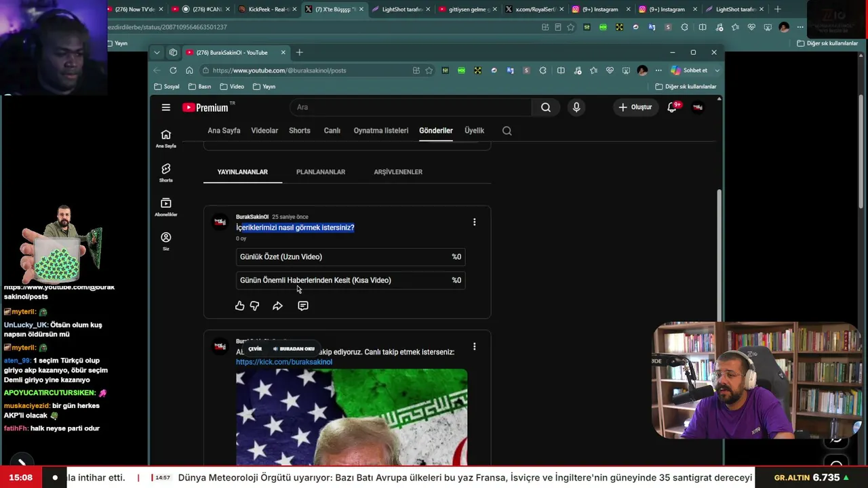The image size is (868, 488).
Task: Open the Oynatma listeleri channel tab
Action: click(381, 131)
